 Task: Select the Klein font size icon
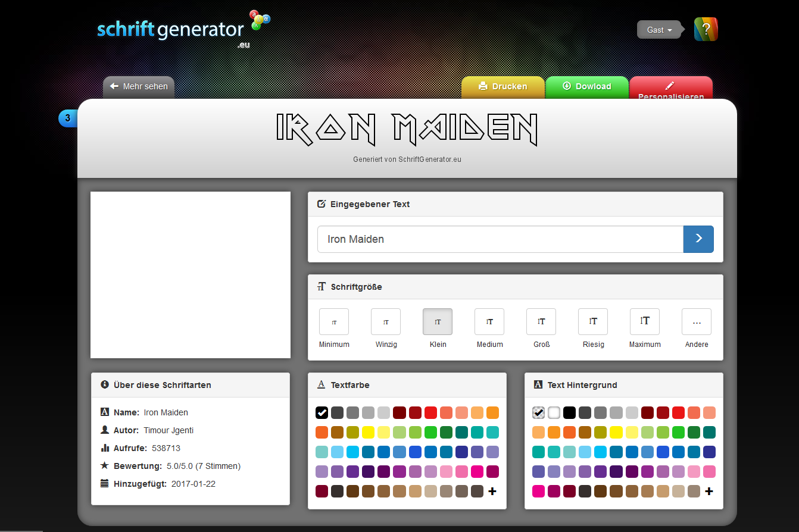[438, 322]
